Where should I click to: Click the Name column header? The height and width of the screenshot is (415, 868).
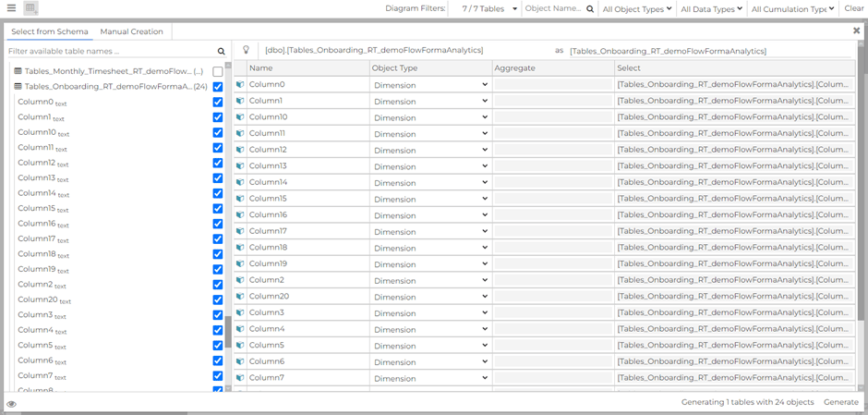pyautogui.click(x=307, y=68)
